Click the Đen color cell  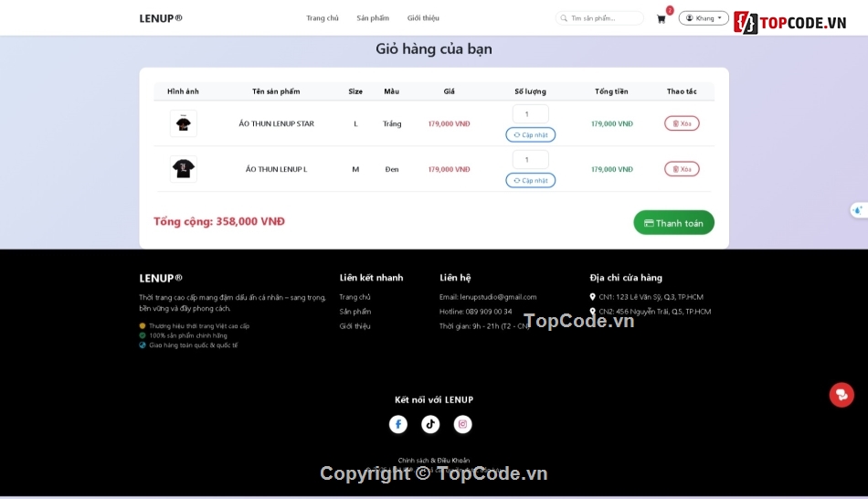(x=392, y=169)
